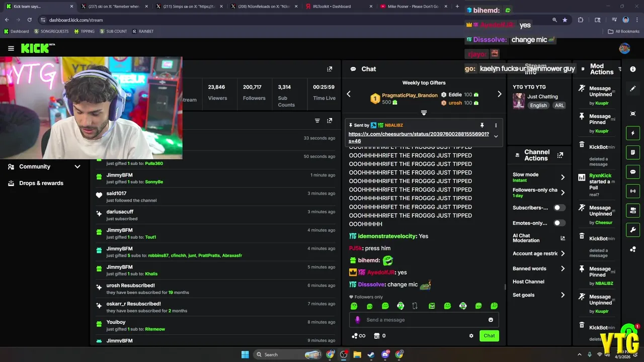Click the screenshot frame icon in right sidebar
This screenshot has width=644, height=362.
point(633,114)
